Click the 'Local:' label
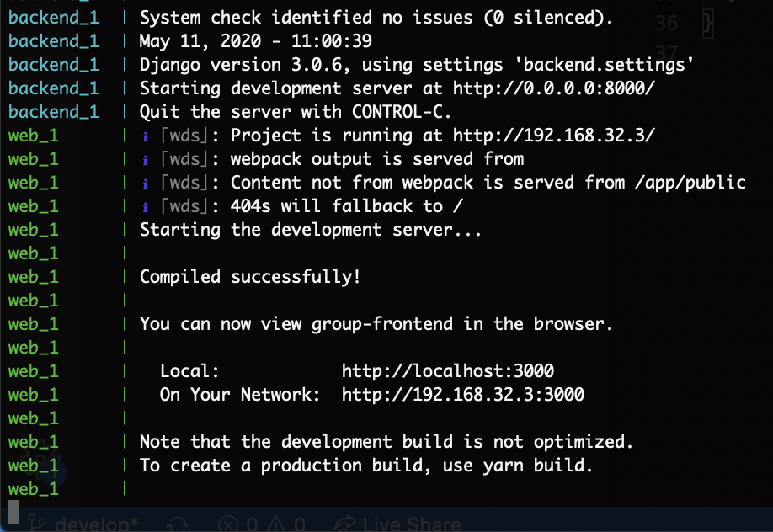This screenshot has width=773, height=532. pos(189,370)
